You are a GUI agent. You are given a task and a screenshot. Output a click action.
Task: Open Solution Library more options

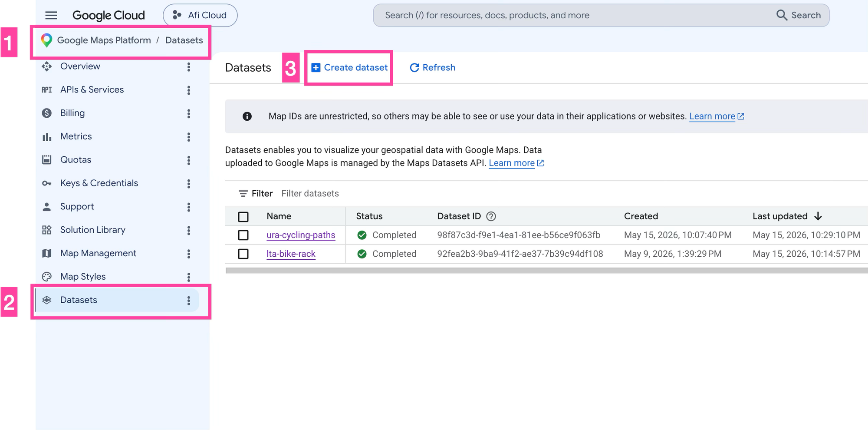click(188, 231)
